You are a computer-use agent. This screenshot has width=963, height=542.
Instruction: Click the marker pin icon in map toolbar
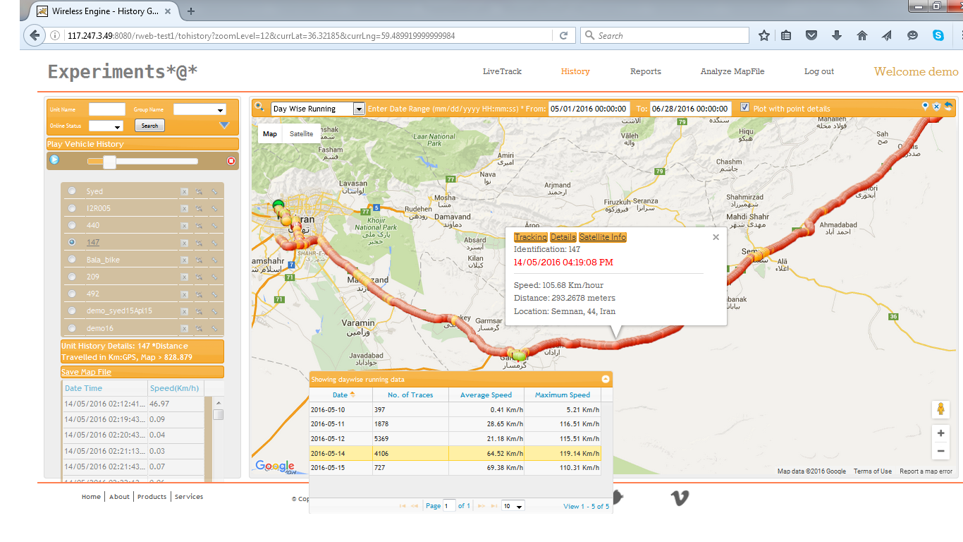click(925, 106)
